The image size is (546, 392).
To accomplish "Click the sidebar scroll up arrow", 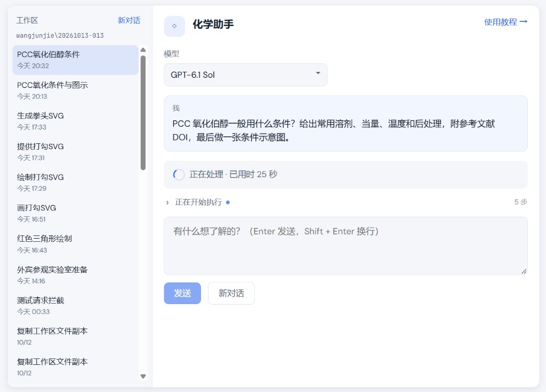I will [x=143, y=50].
